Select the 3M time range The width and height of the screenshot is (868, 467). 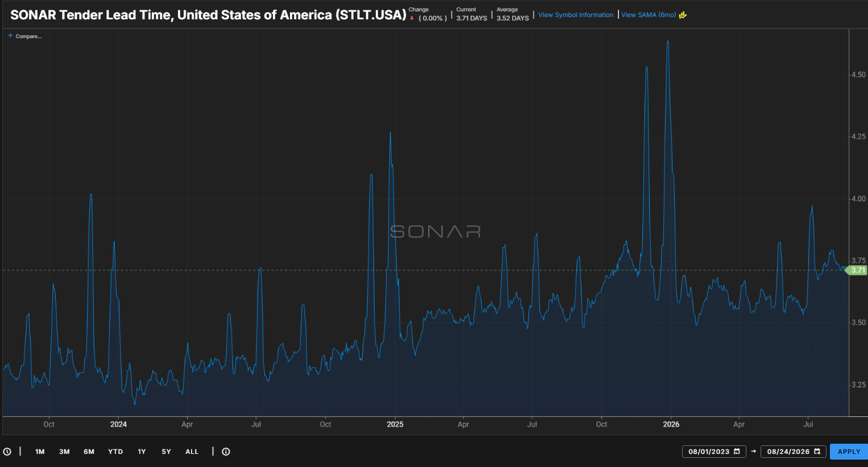[x=64, y=452]
